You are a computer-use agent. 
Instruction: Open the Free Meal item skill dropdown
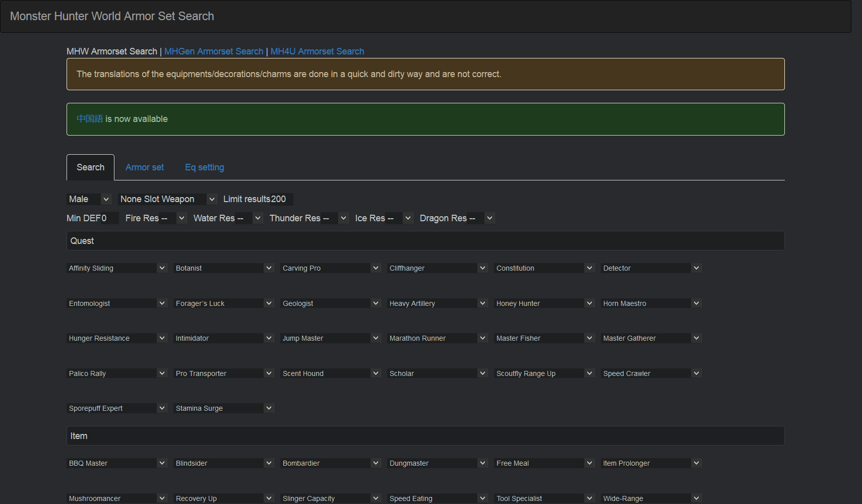(544, 463)
